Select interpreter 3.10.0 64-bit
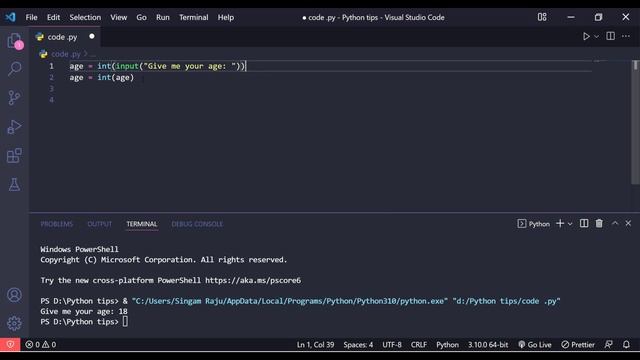 tap(488, 344)
